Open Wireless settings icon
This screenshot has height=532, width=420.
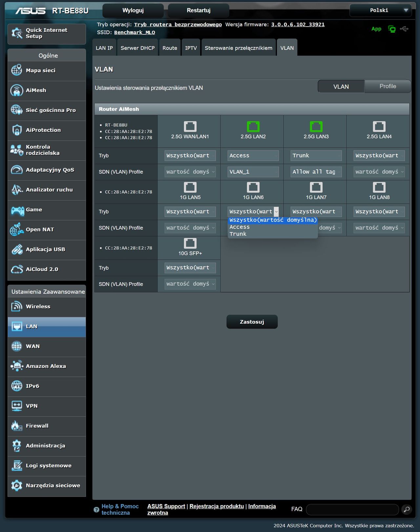point(17,307)
